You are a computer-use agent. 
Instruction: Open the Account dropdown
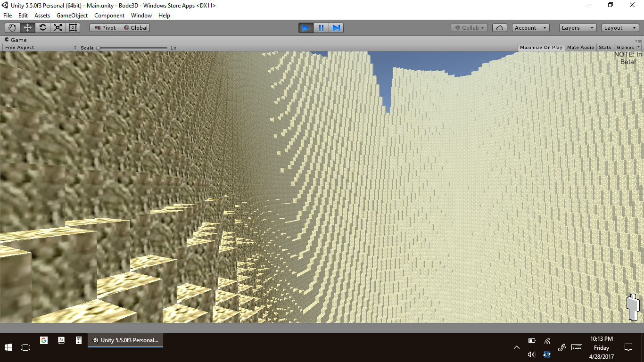click(x=530, y=28)
